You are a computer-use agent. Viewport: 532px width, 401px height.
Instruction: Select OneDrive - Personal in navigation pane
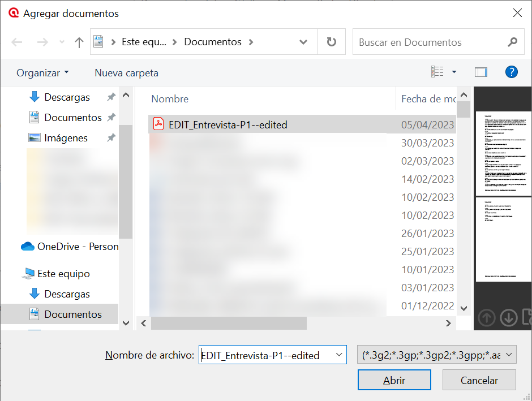point(70,247)
